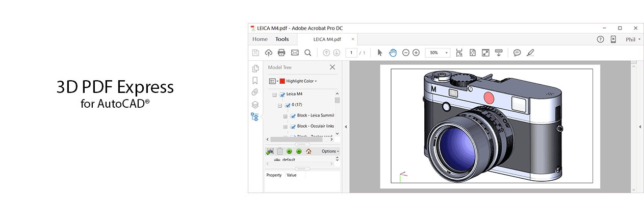This screenshot has height=215, width=644.
Task: Zoom out with minus icon
Action: point(406,53)
